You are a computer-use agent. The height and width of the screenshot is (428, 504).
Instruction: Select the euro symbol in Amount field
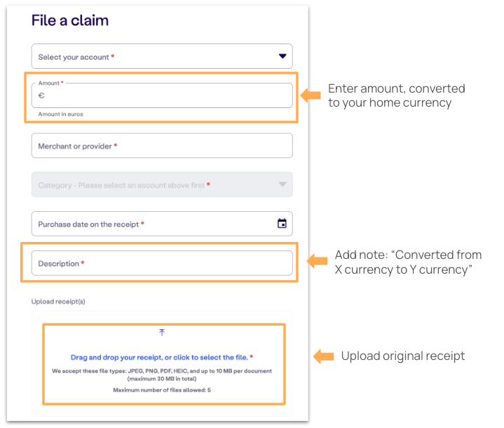coord(41,95)
